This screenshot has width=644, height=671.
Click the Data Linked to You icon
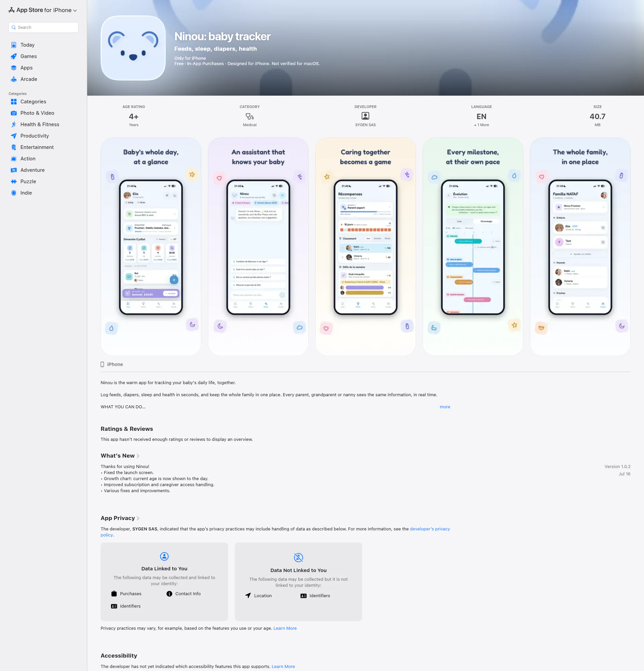[164, 556]
